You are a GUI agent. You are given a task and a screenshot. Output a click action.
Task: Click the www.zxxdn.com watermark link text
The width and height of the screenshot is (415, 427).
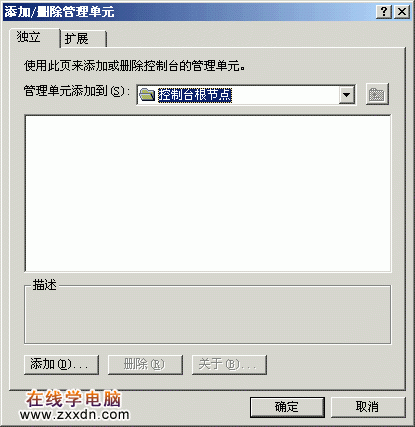point(75,415)
